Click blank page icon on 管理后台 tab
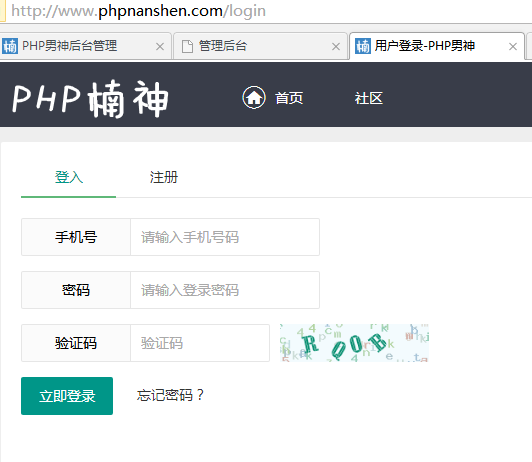Screen dimensions: 532x462 pos(187,46)
